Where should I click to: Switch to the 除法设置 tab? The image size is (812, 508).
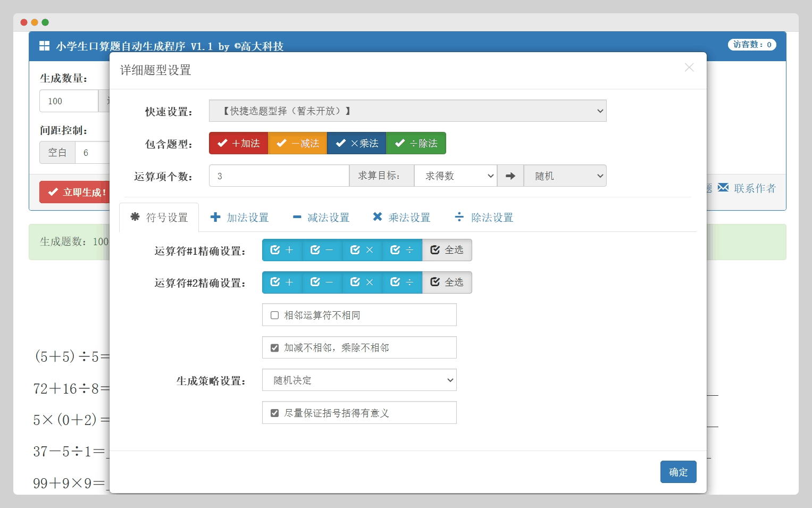pyautogui.click(x=484, y=218)
